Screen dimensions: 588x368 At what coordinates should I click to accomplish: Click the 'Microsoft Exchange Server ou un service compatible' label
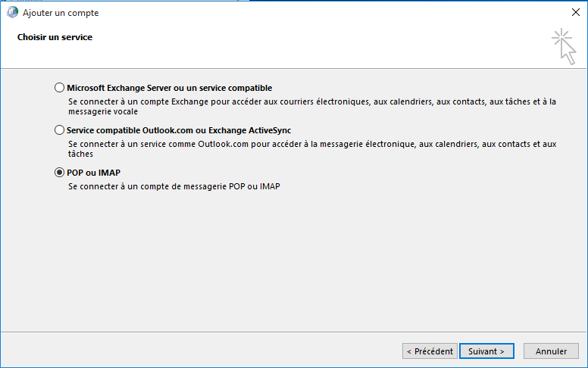pyautogui.click(x=169, y=88)
